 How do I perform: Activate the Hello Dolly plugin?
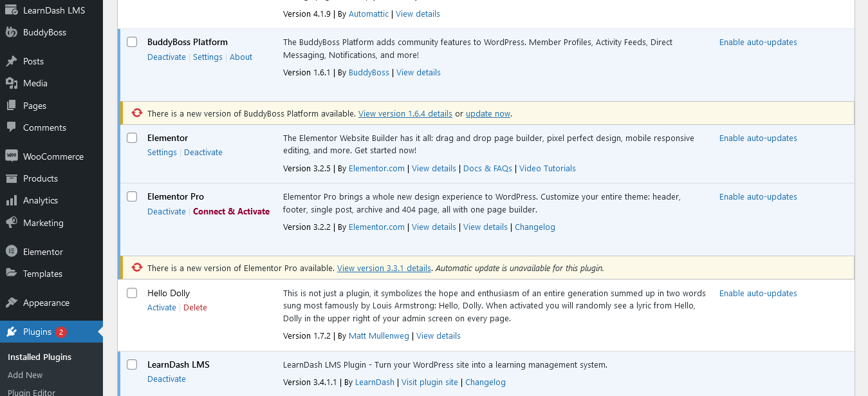pyautogui.click(x=162, y=307)
